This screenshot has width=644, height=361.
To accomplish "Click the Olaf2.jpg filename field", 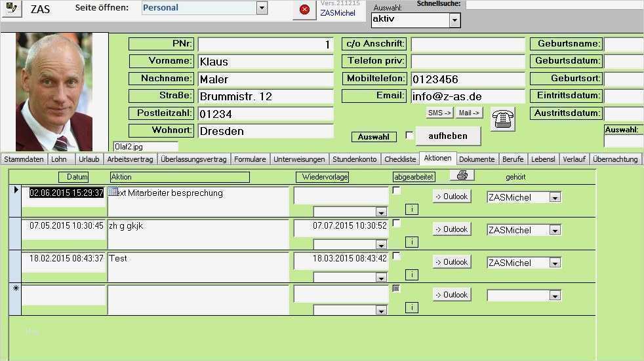I will (x=146, y=147).
